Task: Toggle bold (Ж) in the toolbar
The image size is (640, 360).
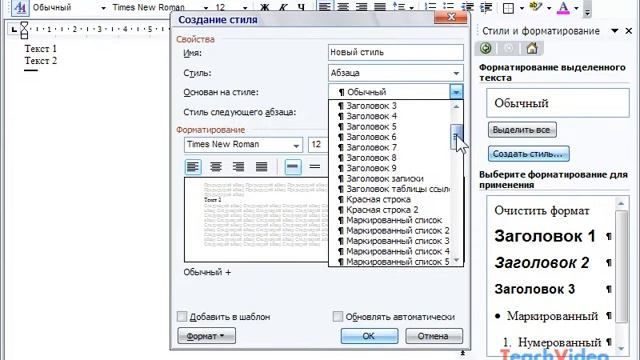Action: tap(264, 7)
